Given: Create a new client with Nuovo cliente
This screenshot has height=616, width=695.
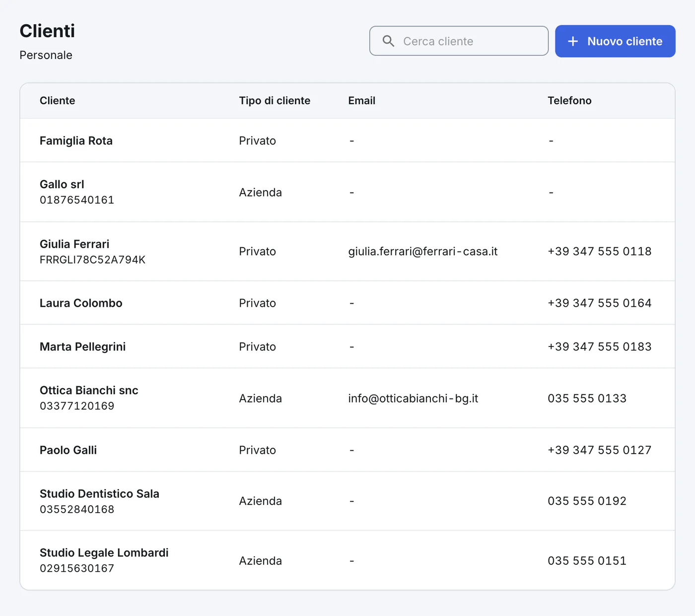Looking at the screenshot, I should click(615, 41).
